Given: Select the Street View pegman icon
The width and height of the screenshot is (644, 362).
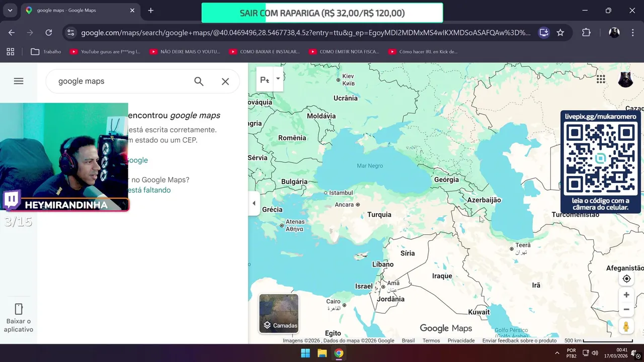Looking at the screenshot, I should pyautogui.click(x=626, y=327).
